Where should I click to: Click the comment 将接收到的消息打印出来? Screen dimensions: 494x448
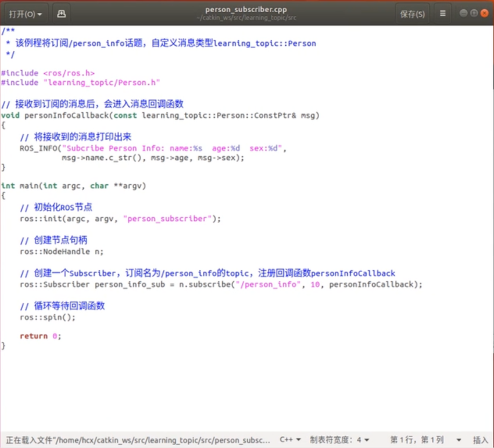pos(76,137)
